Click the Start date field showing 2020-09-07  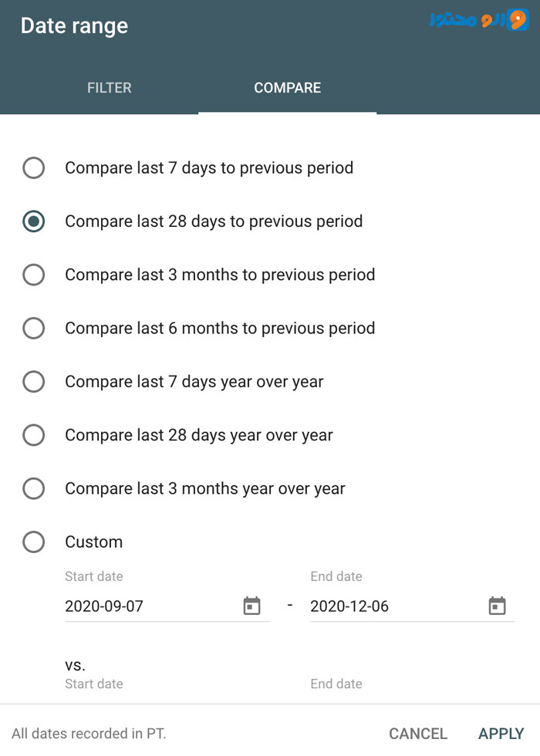pos(167,606)
